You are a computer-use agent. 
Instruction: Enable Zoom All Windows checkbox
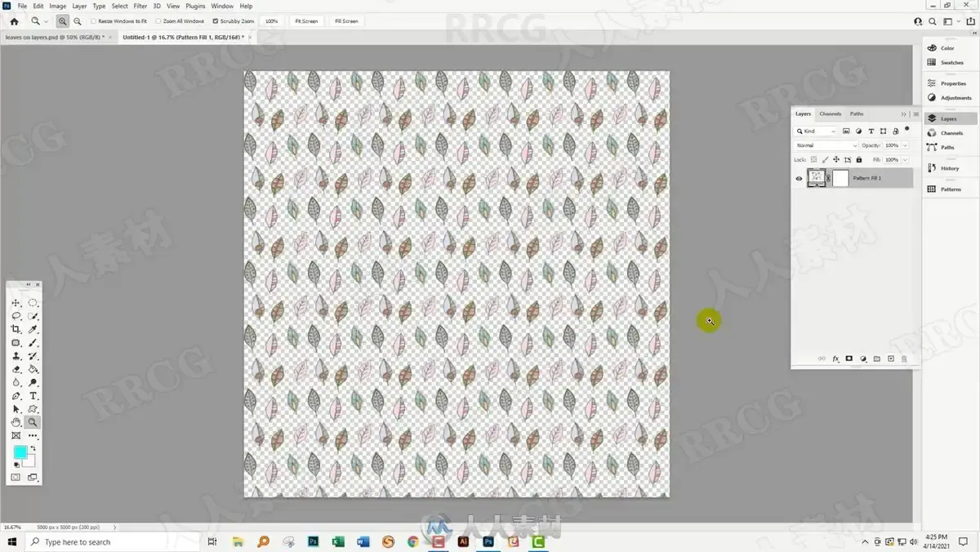click(x=158, y=21)
